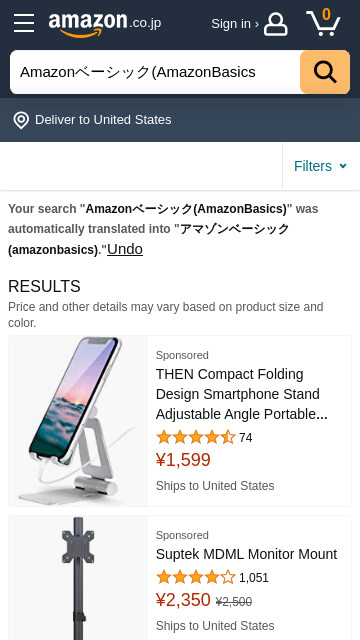Undo the automatic search translation
The width and height of the screenshot is (360, 640).
pyautogui.click(x=125, y=249)
